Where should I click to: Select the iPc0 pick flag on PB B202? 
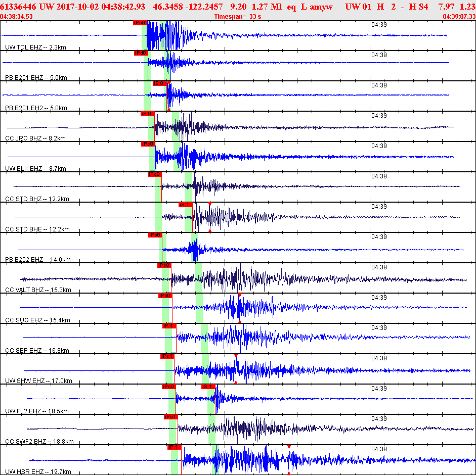point(155,235)
